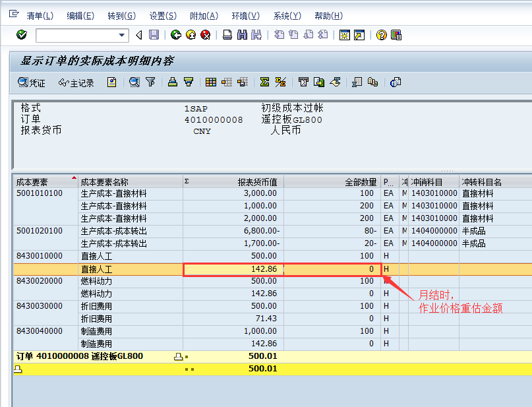The height and width of the screenshot is (407, 532).
Task: Navigate back with the green arrow icon
Action: [176, 36]
